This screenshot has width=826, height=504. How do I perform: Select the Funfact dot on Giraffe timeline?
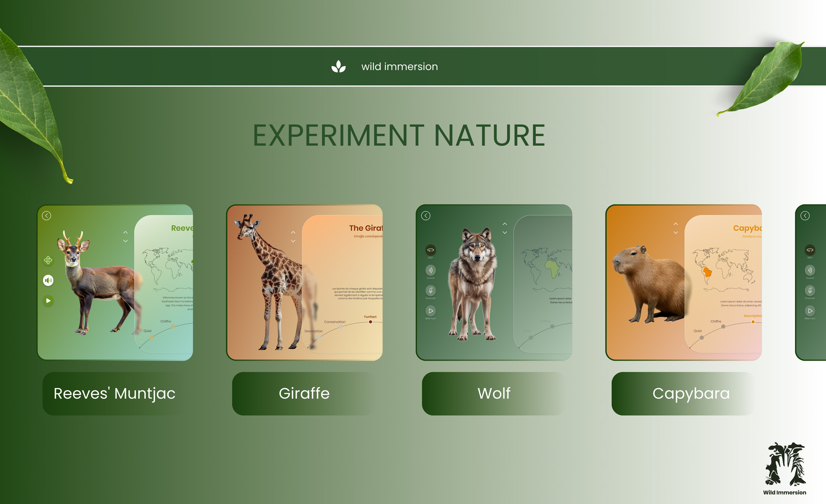click(370, 322)
